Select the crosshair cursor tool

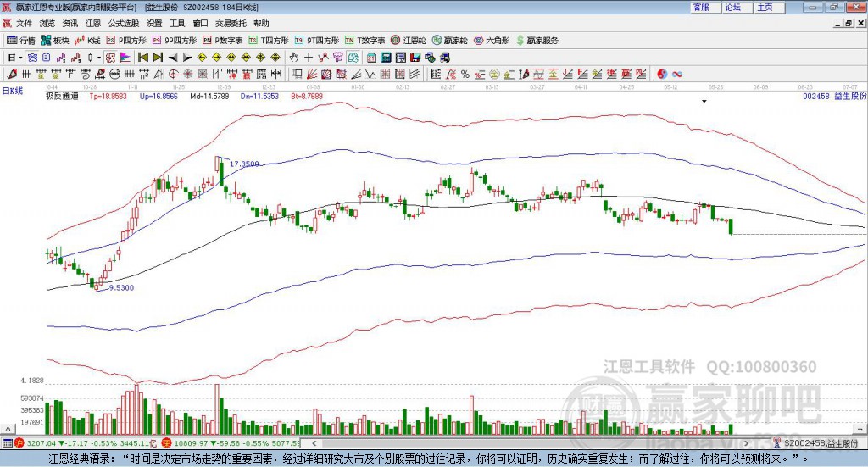(309, 58)
